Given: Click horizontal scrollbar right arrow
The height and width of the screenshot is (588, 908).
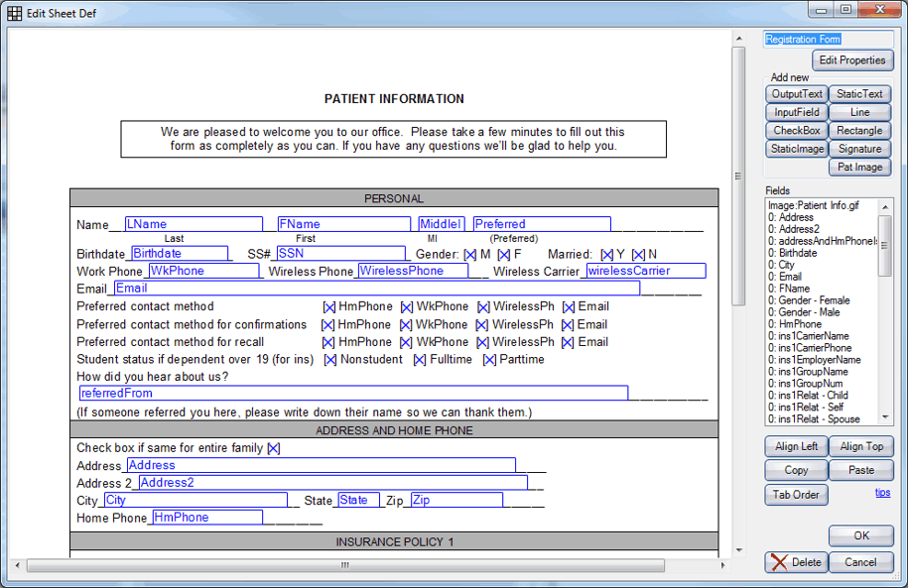Looking at the screenshot, I should [722, 565].
